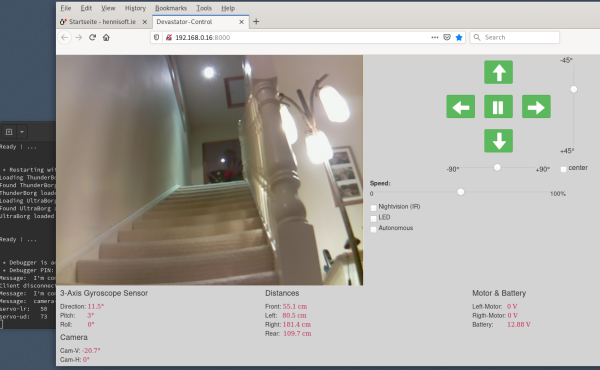600x370 pixels.
Task: Click the Righ-Motor value 0 V
Action: 513,316
